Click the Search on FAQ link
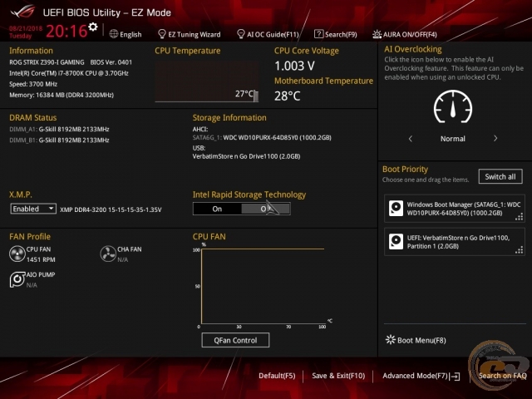The width and height of the screenshot is (532, 399). [x=502, y=376]
